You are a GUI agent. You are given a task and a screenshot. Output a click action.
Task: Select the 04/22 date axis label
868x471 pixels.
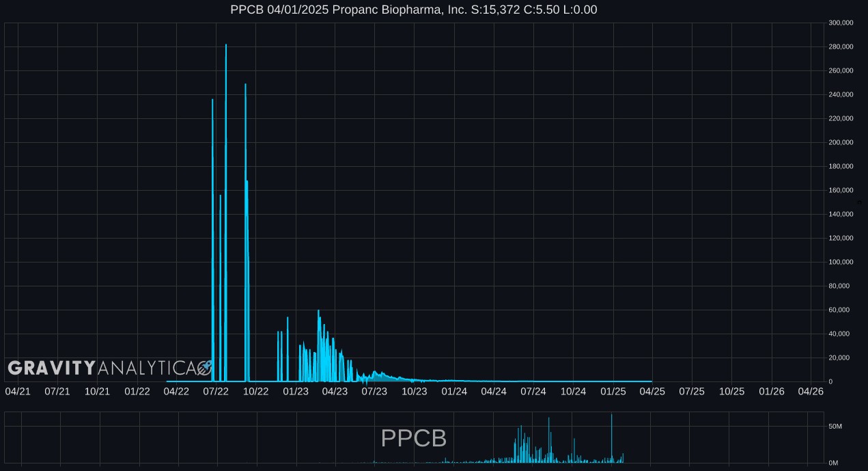(x=177, y=391)
